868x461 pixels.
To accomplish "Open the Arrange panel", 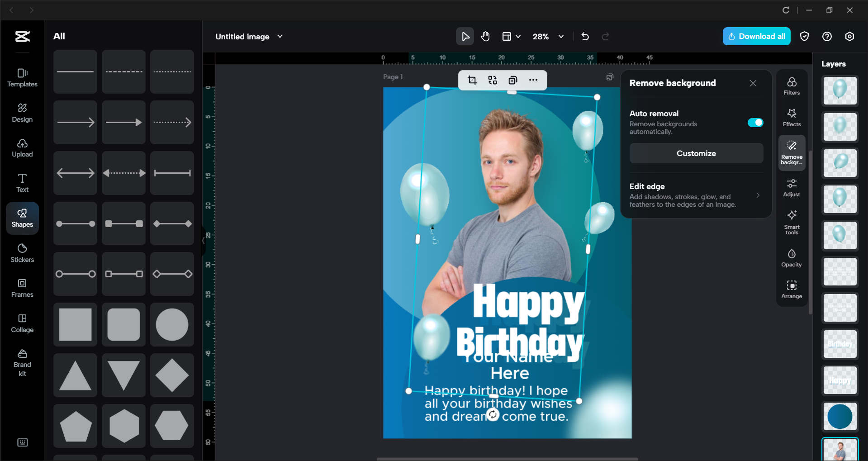I will (791, 289).
